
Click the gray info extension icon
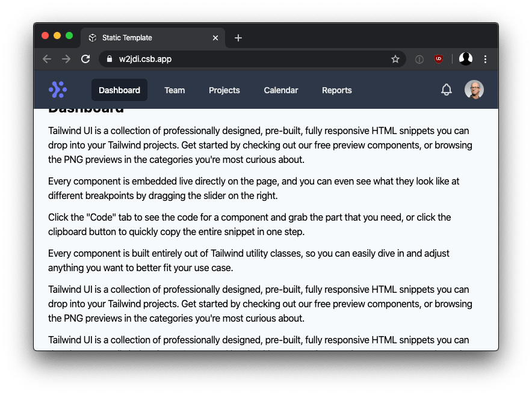pos(419,60)
